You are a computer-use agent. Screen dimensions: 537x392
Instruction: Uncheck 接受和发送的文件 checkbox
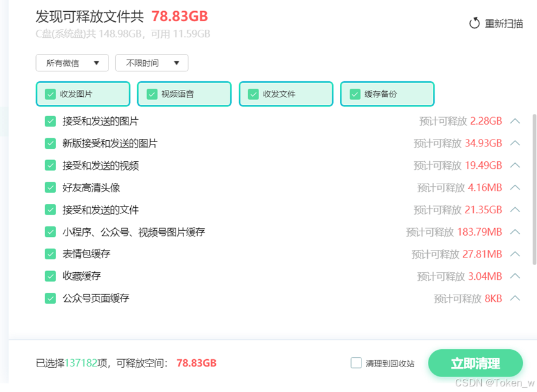(50, 210)
